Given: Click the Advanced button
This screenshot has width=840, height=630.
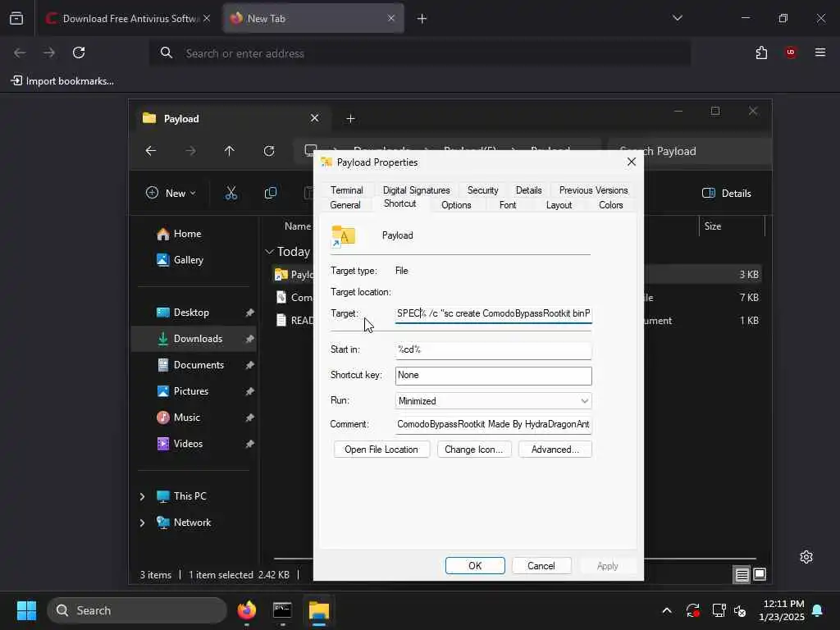Looking at the screenshot, I should pyautogui.click(x=555, y=450).
